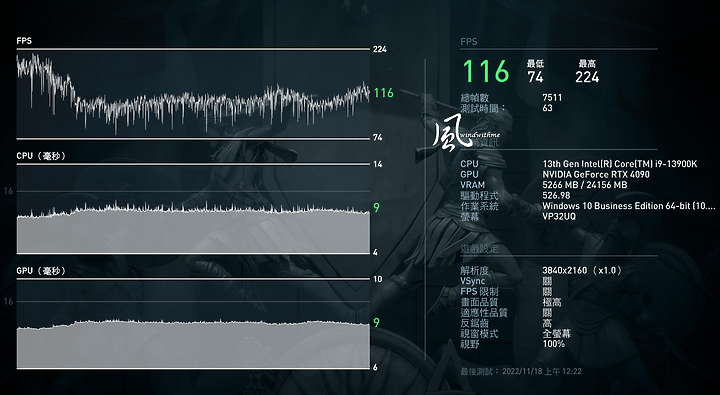Viewport: 720px width, 395px height.
Task: Click the 視窗模式 label
Action: point(479,334)
